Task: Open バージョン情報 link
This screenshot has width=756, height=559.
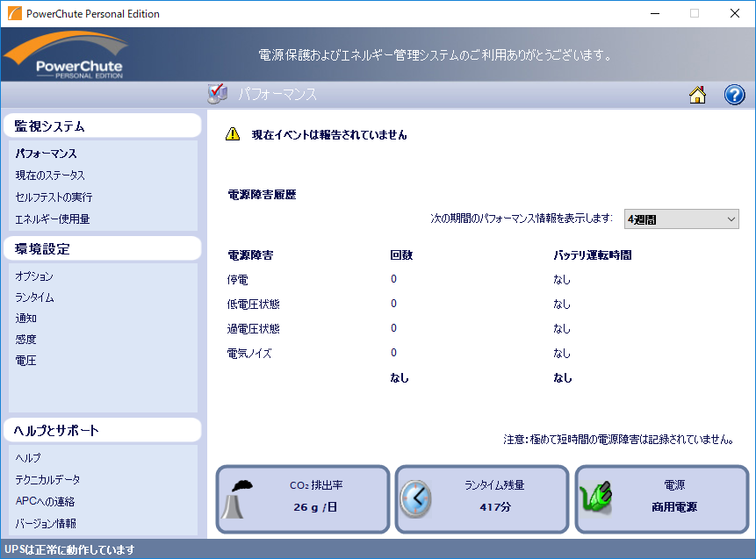Action: [x=46, y=523]
